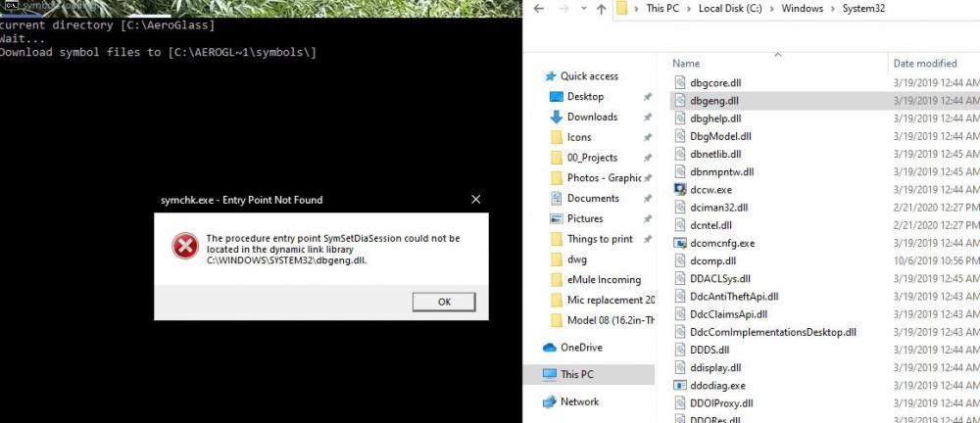Expand chevron after Windows breadcrumb
This screenshot has height=423, width=980.
coord(832,9)
